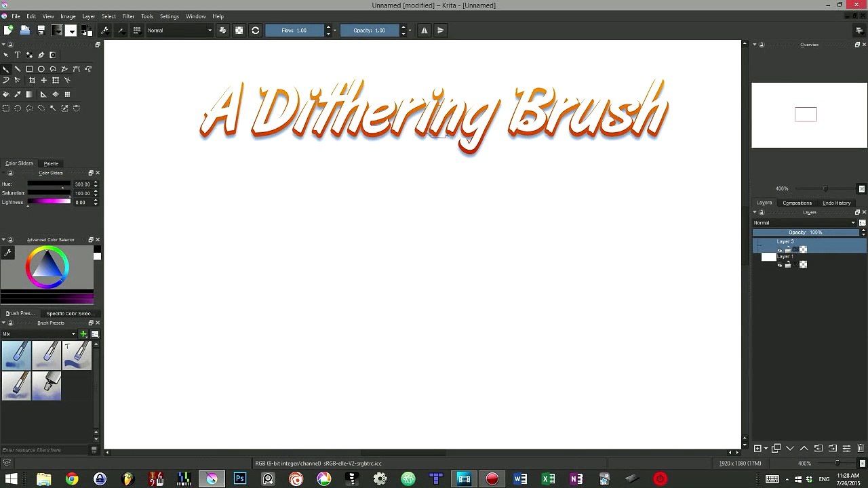Select the Rectangle tool

click(x=29, y=68)
